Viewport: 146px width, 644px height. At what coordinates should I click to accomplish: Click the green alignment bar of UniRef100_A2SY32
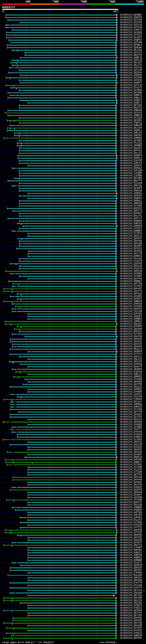61,85
